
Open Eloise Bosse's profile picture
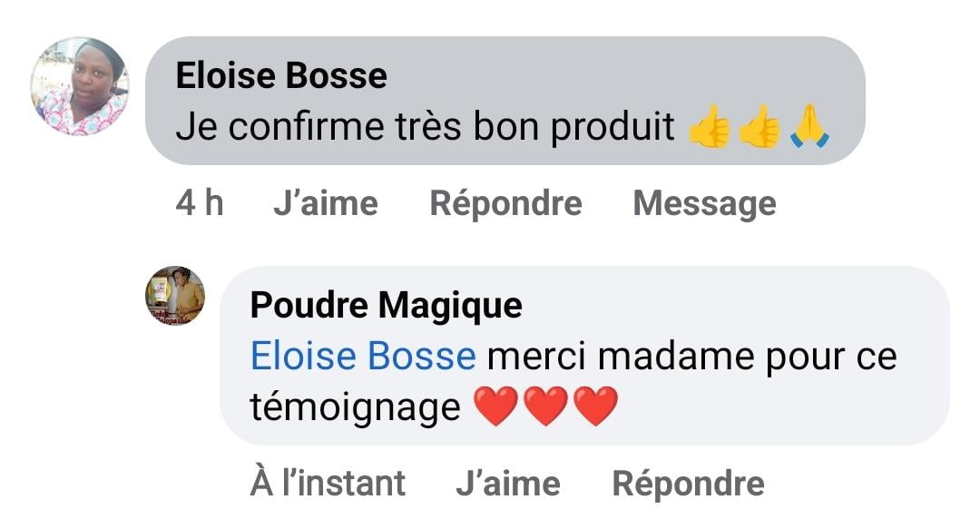(80, 87)
